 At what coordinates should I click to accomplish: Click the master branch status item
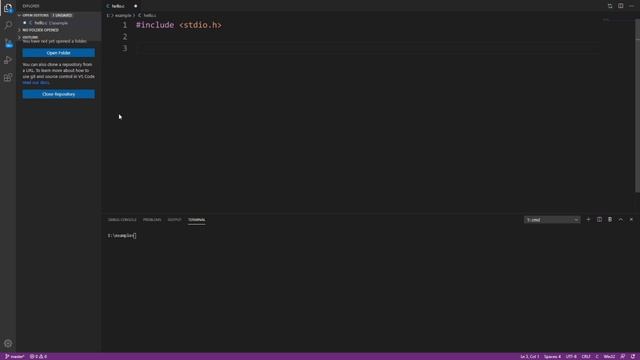pos(14,356)
